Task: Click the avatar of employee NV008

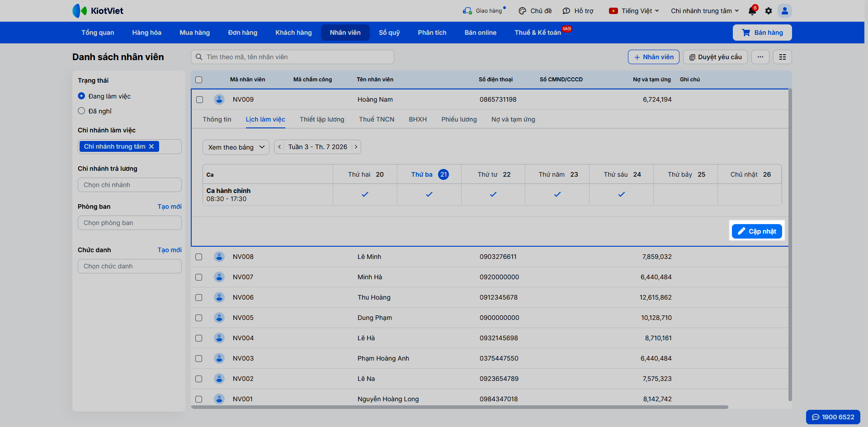Action: coord(219,257)
